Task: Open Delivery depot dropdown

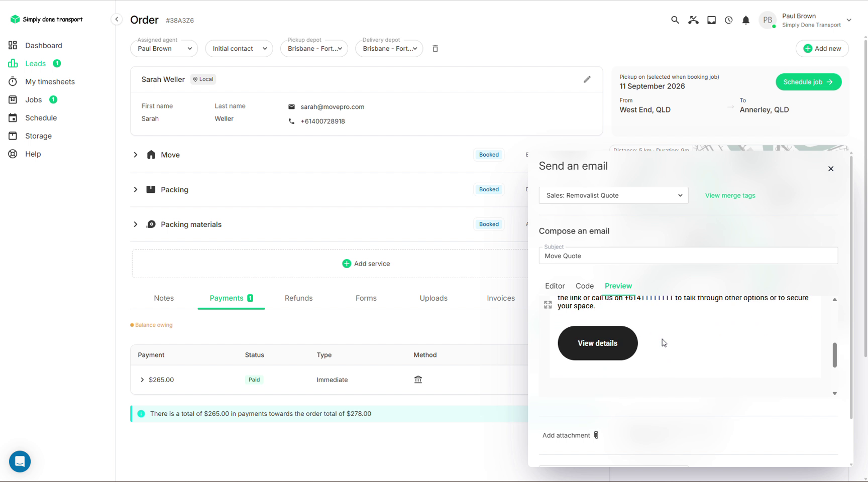Action: pyautogui.click(x=389, y=49)
